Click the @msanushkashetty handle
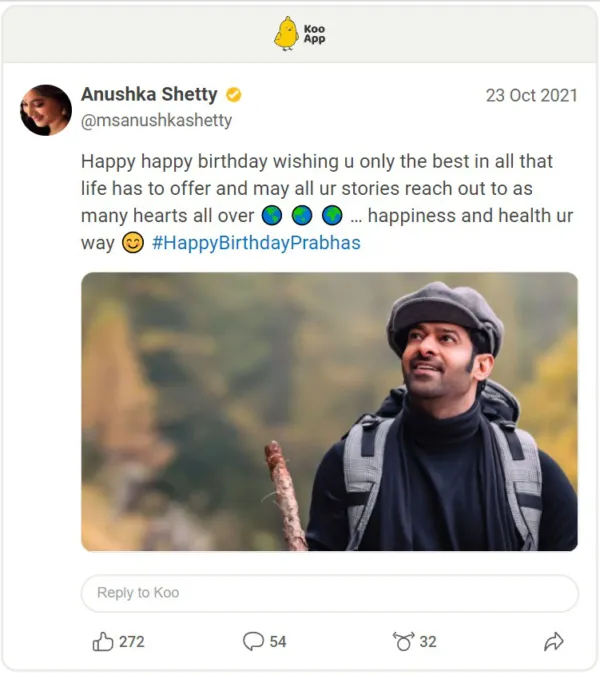 [x=156, y=120]
